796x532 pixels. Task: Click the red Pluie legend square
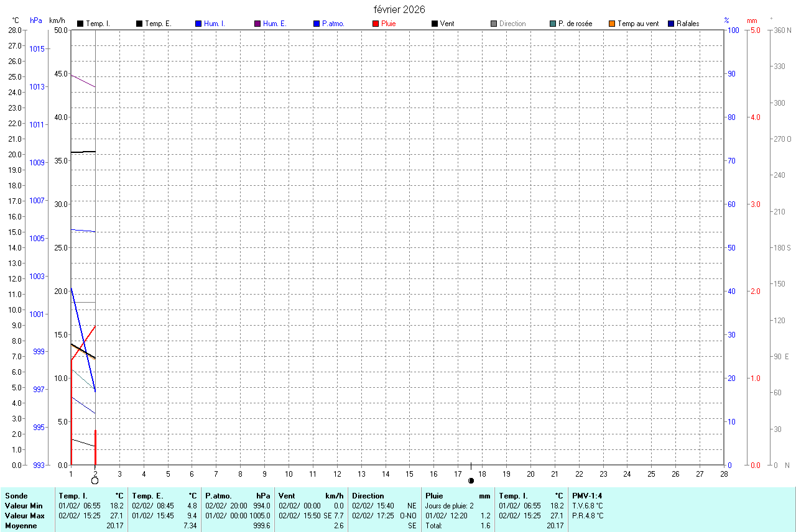coord(376,24)
